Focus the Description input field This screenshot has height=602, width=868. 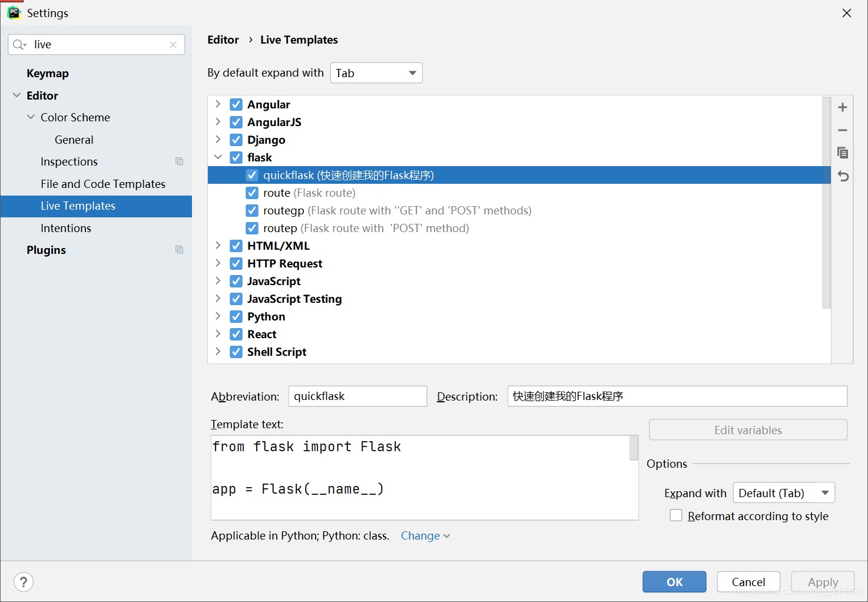pyautogui.click(x=677, y=396)
